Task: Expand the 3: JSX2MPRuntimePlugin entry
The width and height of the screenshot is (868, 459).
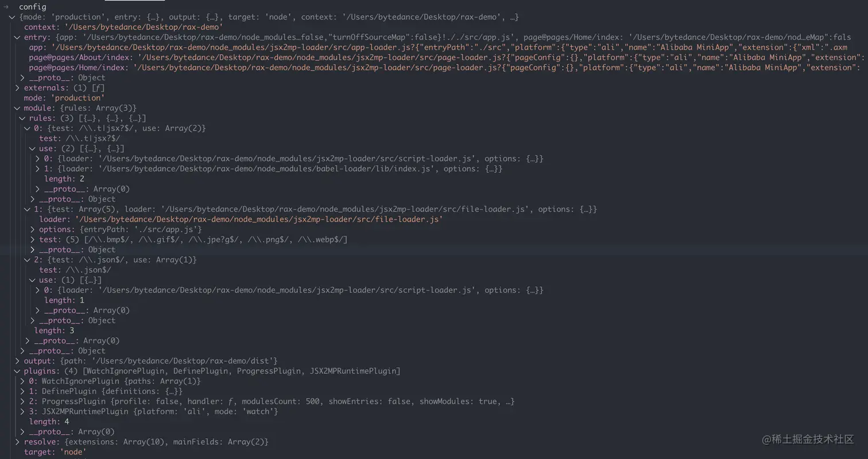Action: tap(22, 411)
